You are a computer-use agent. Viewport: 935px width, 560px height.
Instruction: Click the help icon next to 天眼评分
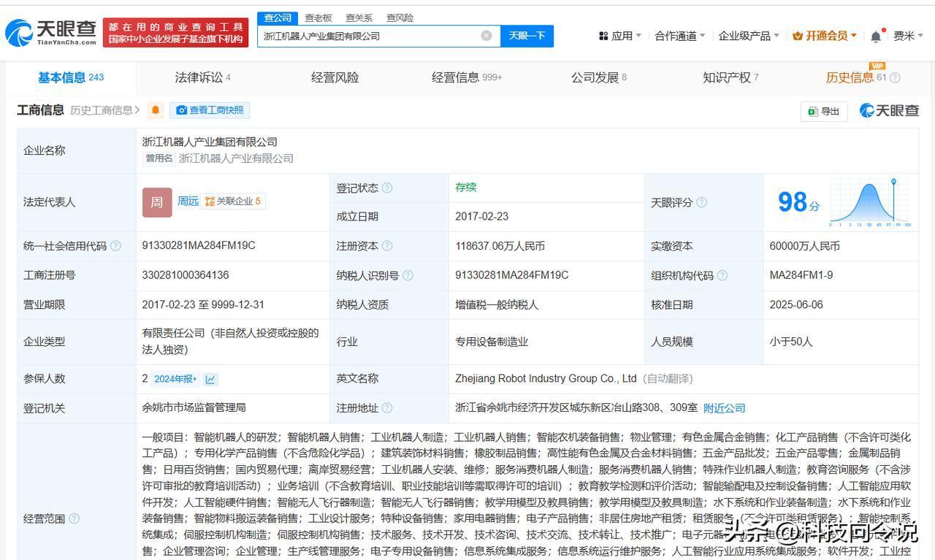(x=702, y=202)
